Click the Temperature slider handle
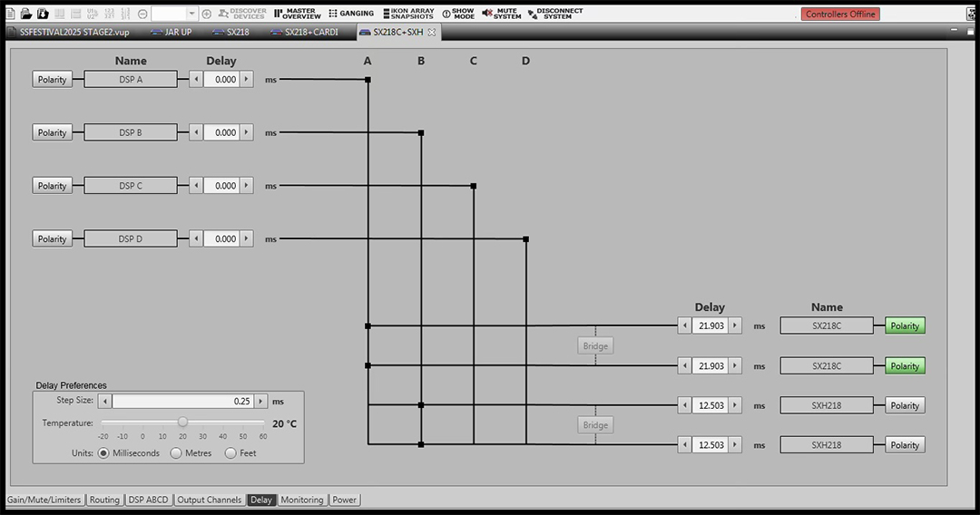980x515 pixels. (x=182, y=422)
